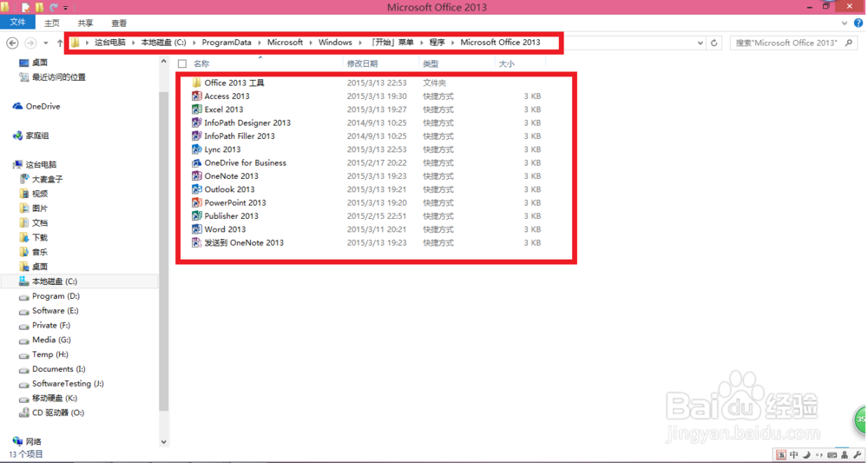The width and height of the screenshot is (868, 463).
Task: Select the InfoPath Designer 2013 icon
Action: (196, 122)
